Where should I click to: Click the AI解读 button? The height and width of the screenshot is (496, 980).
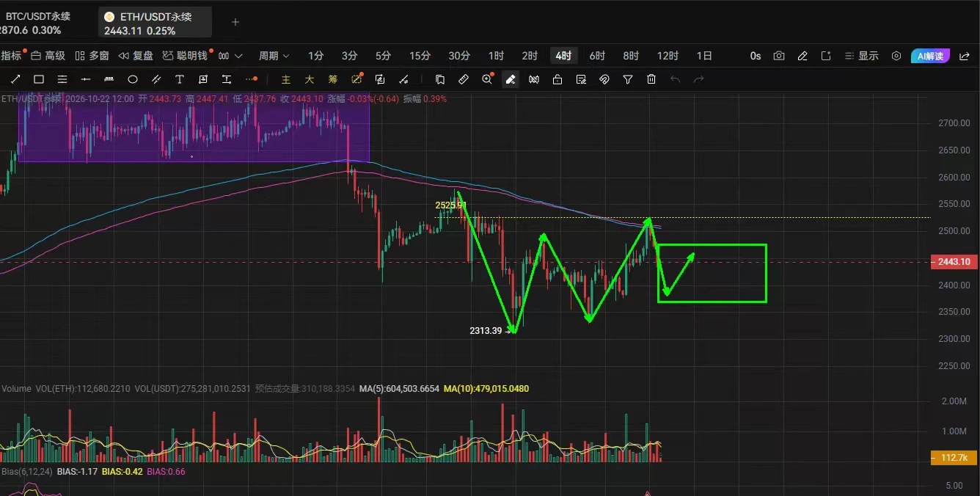[931, 56]
